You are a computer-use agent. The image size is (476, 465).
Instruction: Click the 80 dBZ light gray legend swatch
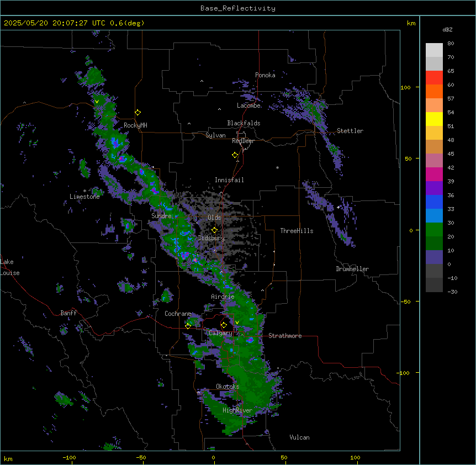(434, 50)
